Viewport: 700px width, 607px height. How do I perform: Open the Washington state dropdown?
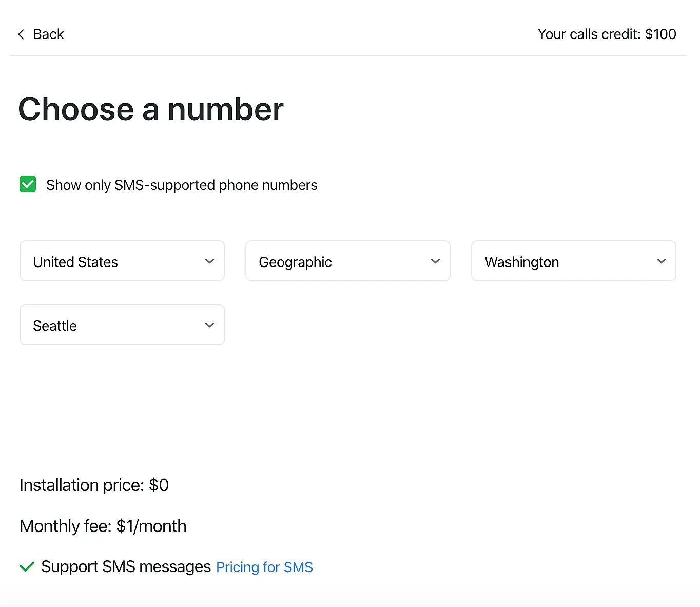click(573, 261)
